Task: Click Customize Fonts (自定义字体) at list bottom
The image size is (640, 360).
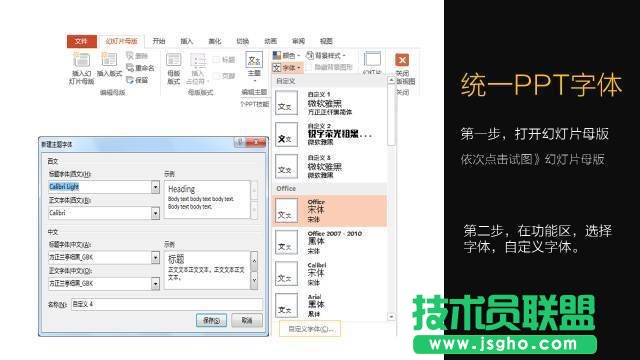Action: click(x=310, y=329)
